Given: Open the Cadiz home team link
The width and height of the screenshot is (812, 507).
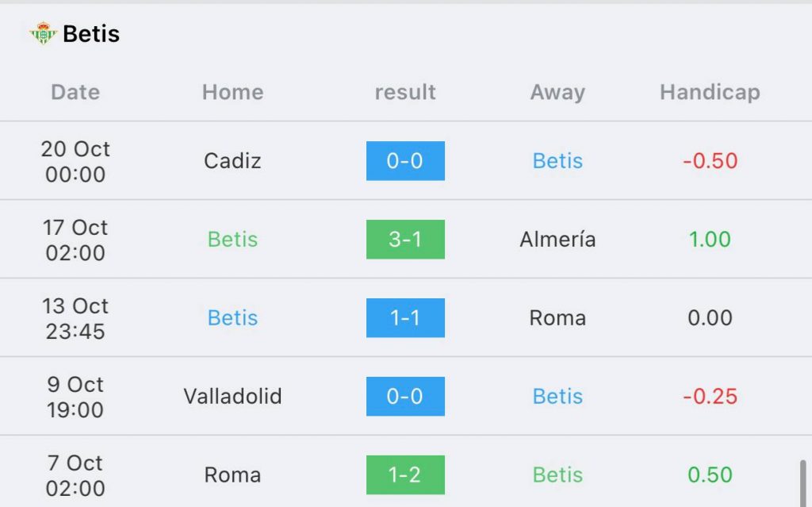Looking at the screenshot, I should pyautogui.click(x=232, y=161).
